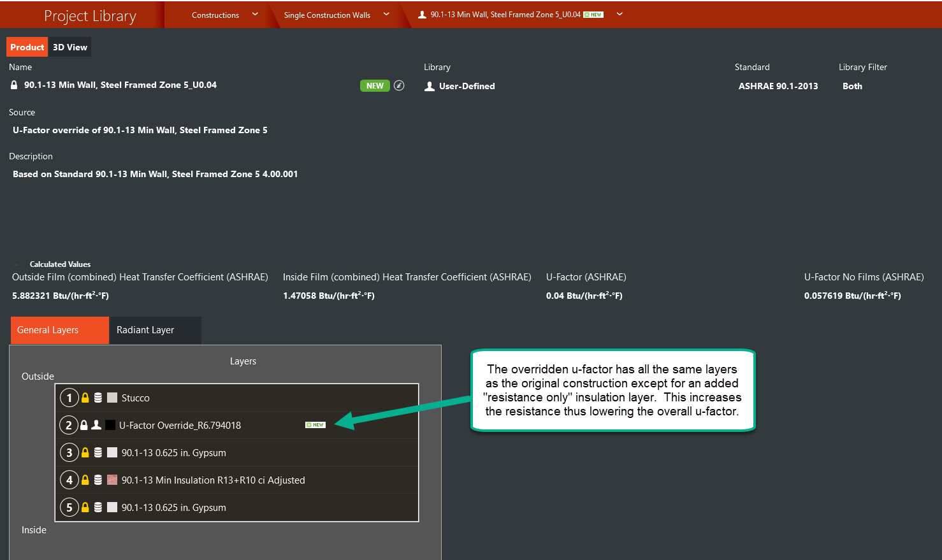The width and height of the screenshot is (942, 560).
Task: Click yellow lock on layer 5 Gypsum
Action: (85, 507)
